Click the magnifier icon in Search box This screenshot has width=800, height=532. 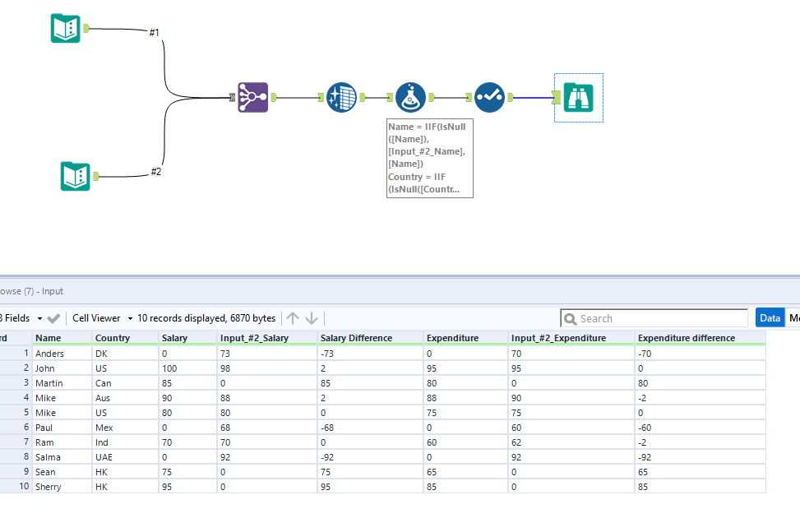tap(570, 319)
